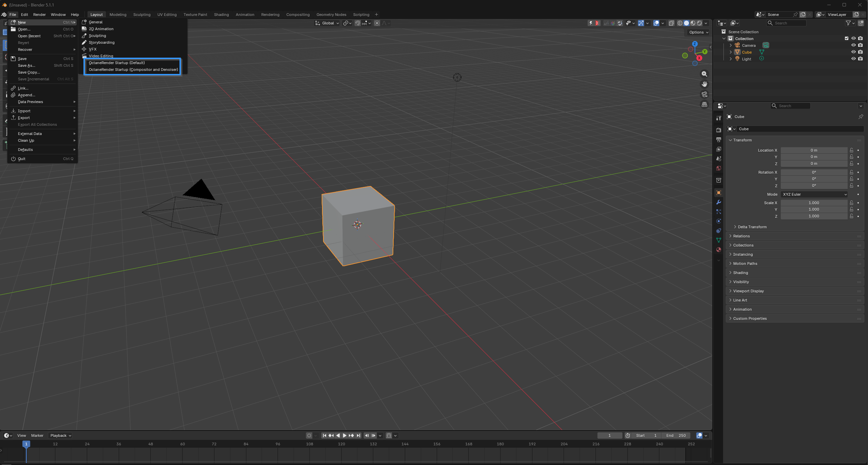The height and width of the screenshot is (465, 868).
Task: Open the Scene properties tab icon
Action: 718,159
